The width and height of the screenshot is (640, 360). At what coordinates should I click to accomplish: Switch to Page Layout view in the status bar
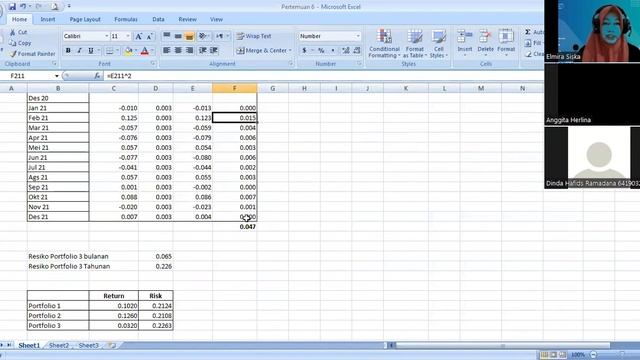(553, 355)
